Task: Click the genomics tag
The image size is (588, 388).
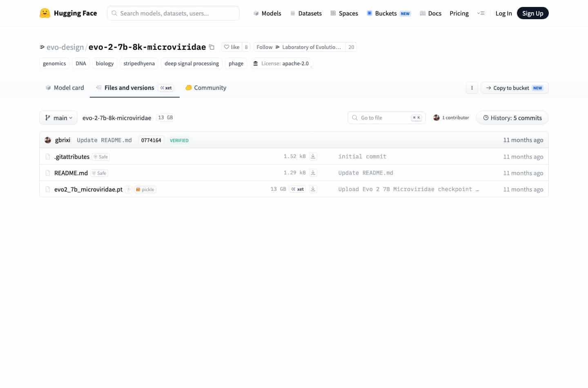Action: click(x=54, y=63)
